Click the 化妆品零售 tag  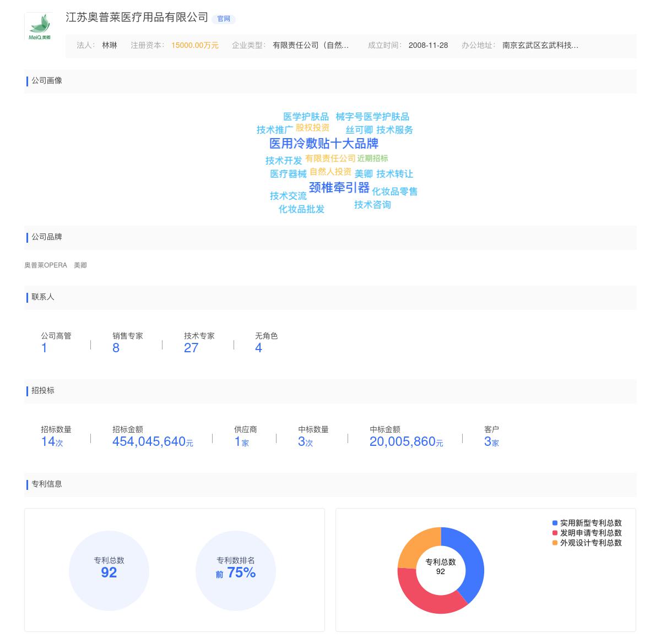coord(394,192)
